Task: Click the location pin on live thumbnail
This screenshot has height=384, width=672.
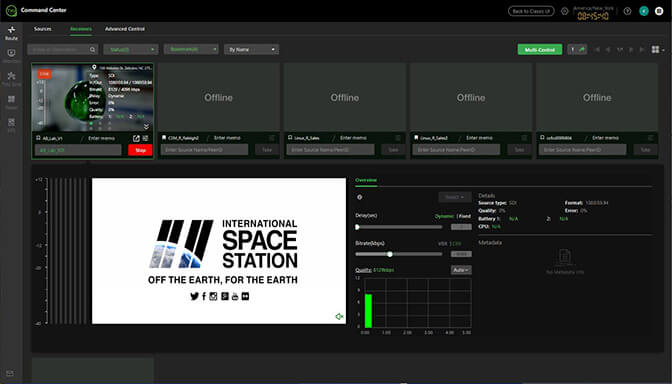Action: (x=94, y=67)
